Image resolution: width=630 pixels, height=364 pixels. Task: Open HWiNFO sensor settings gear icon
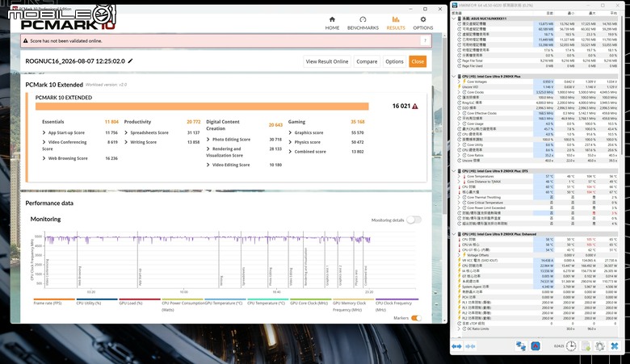(600, 346)
